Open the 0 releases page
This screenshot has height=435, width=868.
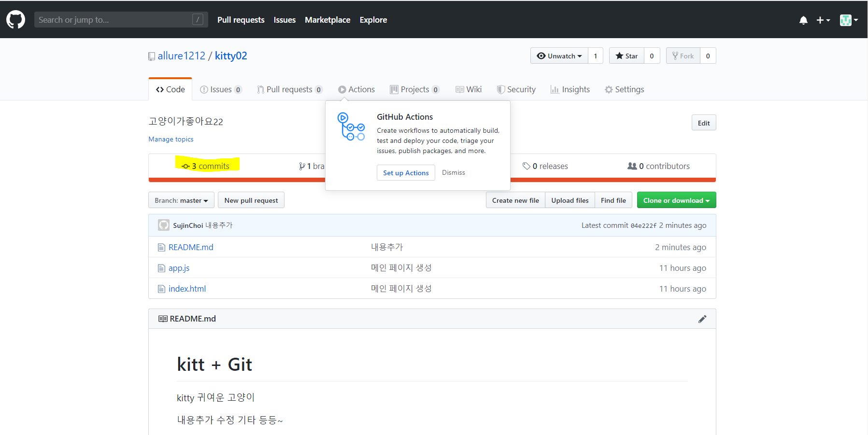(x=545, y=166)
